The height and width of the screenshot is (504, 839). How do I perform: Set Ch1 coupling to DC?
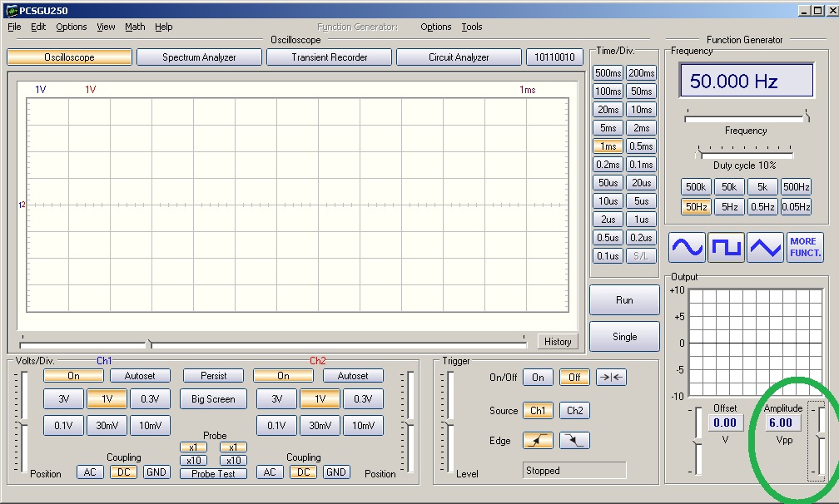pos(123,472)
